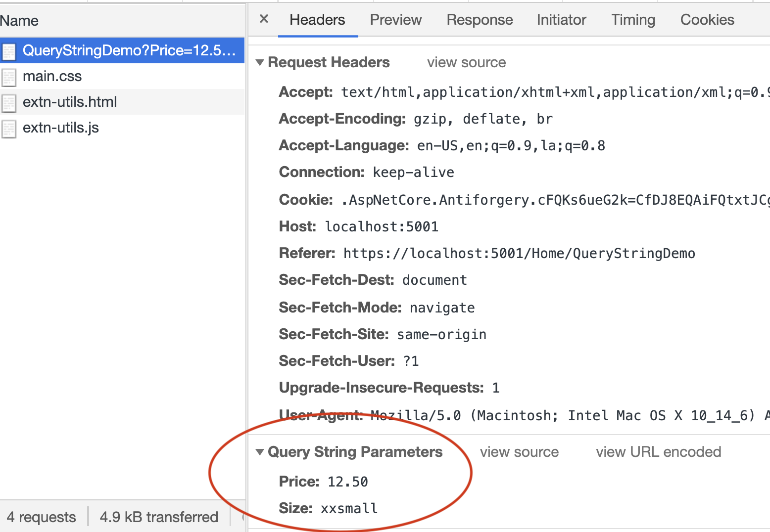This screenshot has width=770, height=532.
Task: Close the request details pane with the X
Action: [263, 19]
